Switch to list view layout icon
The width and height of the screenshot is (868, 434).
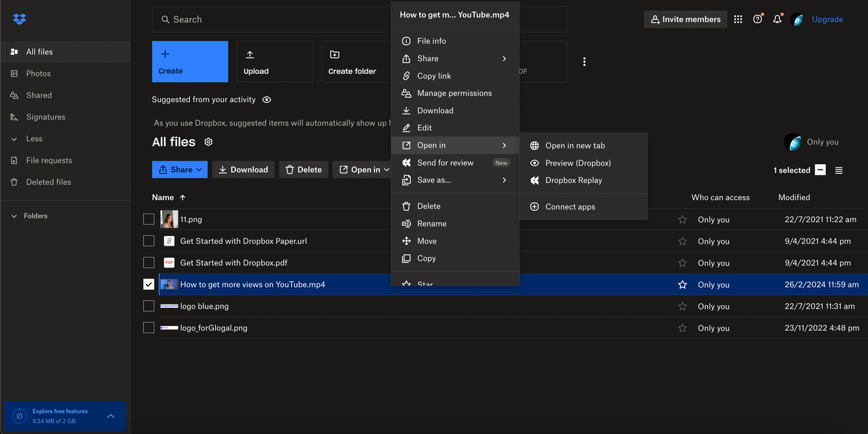[x=839, y=170]
